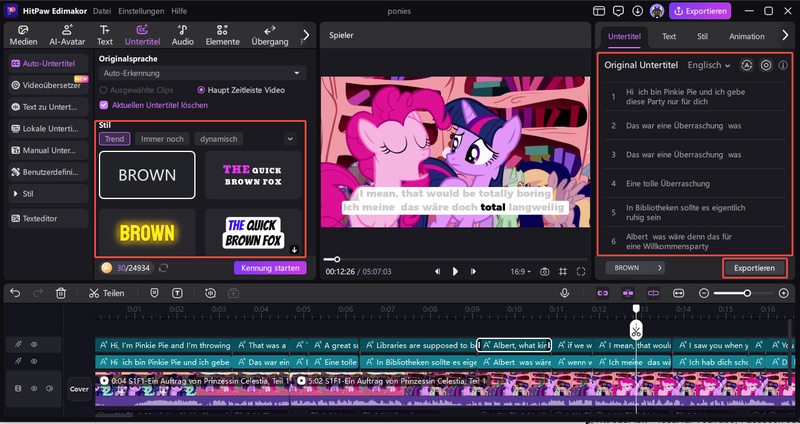The image size is (800, 424).
Task: Open the Hilfe menu
Action: coord(179,11)
